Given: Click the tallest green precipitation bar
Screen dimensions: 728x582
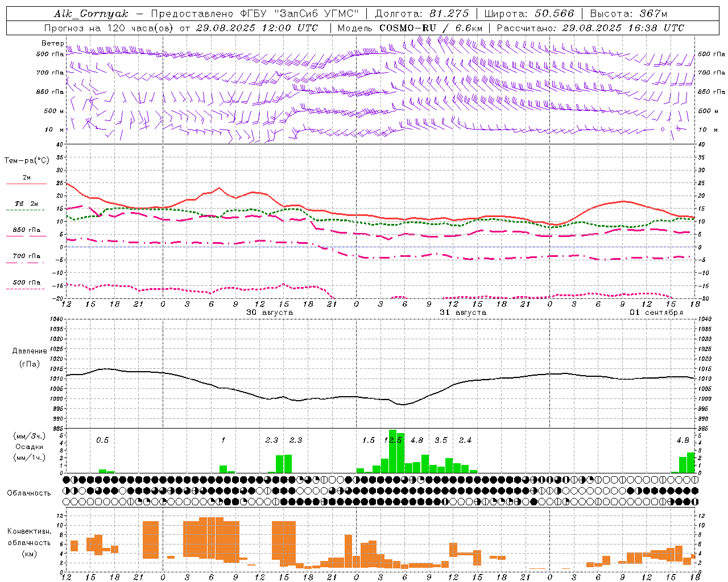Looking at the screenshot, I should click(x=392, y=451).
